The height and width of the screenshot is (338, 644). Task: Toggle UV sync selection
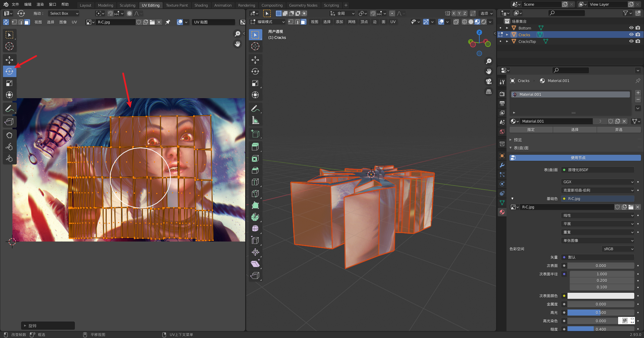pyautogui.click(x=6, y=22)
